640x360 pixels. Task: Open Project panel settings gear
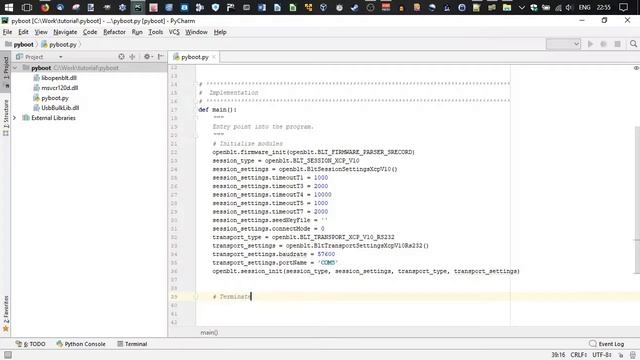coord(148,57)
